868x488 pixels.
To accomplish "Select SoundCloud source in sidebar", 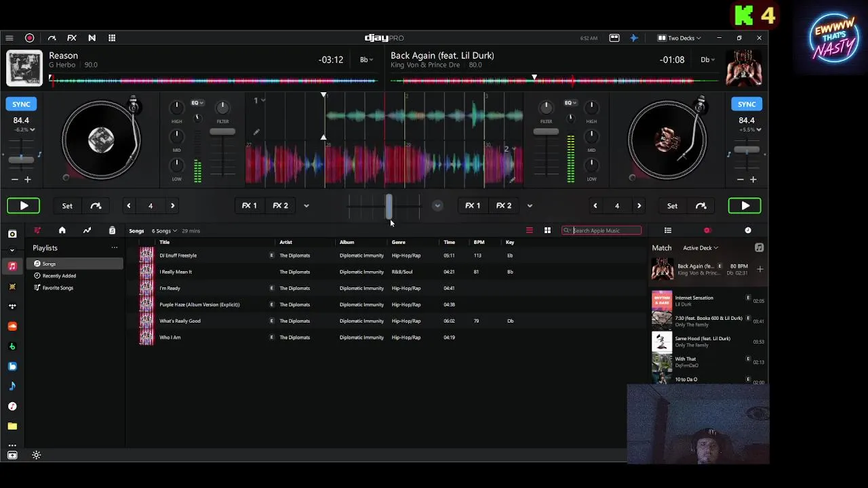I will (12, 326).
